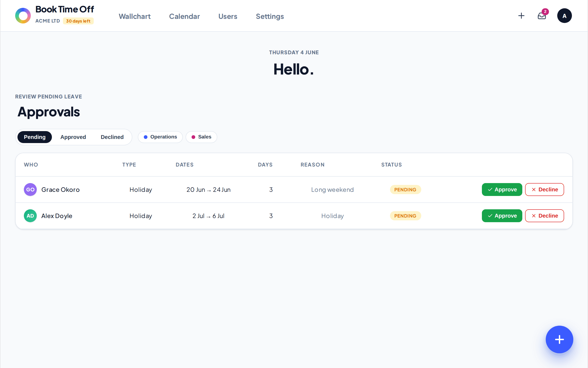Open Settings from the navigation
The image size is (588, 368).
[270, 16]
